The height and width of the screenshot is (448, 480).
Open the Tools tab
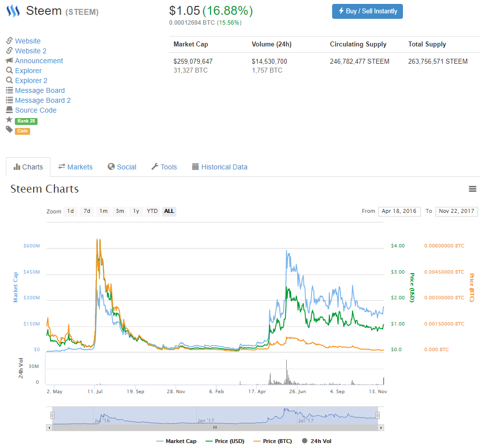pos(164,167)
